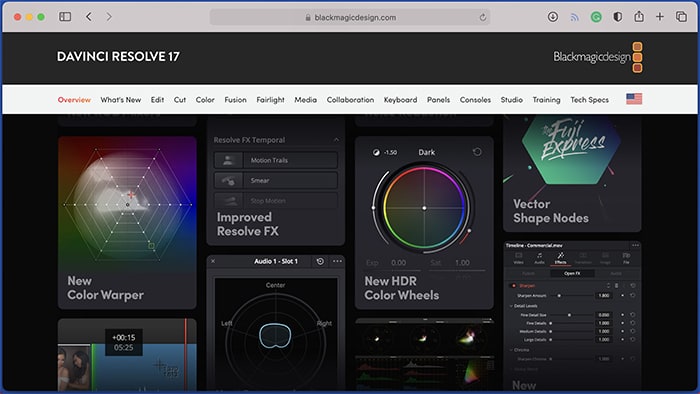Switch to the inspector Video tab
The width and height of the screenshot is (700, 394).
click(518, 258)
